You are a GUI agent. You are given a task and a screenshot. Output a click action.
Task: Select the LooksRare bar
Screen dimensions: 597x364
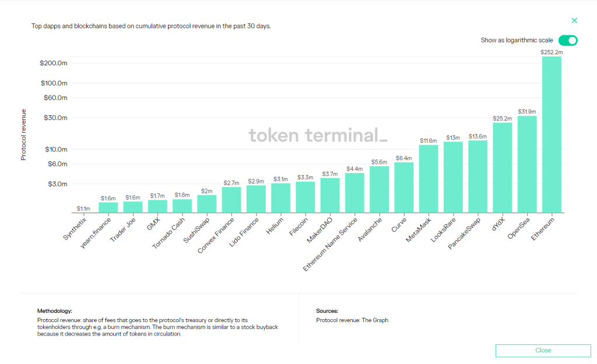pyautogui.click(x=453, y=177)
